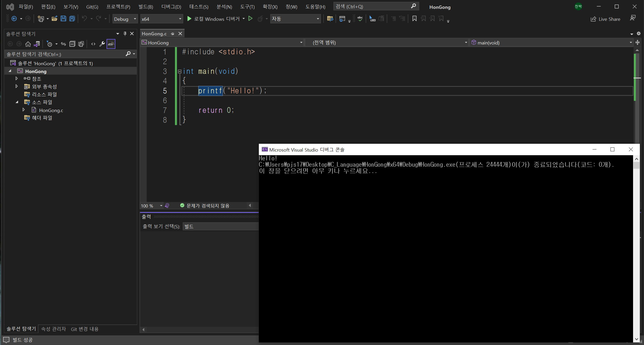The width and height of the screenshot is (644, 345).
Task: Open the 빌드(B) menu
Action: [x=146, y=7]
